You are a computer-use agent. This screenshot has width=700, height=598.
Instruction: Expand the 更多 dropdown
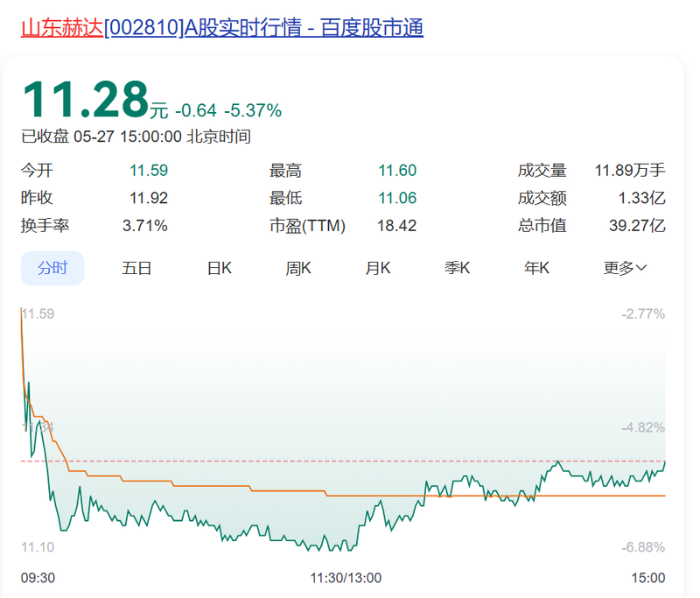click(x=625, y=268)
